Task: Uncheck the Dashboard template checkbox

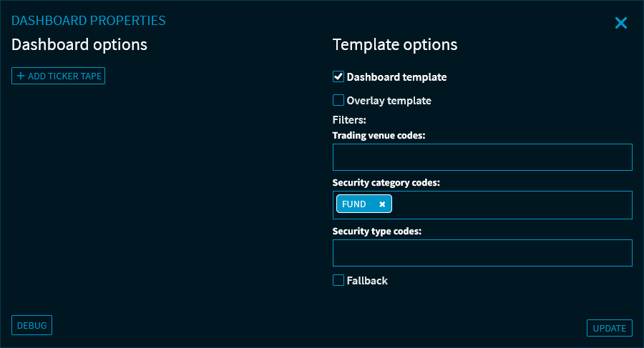Action: point(338,76)
